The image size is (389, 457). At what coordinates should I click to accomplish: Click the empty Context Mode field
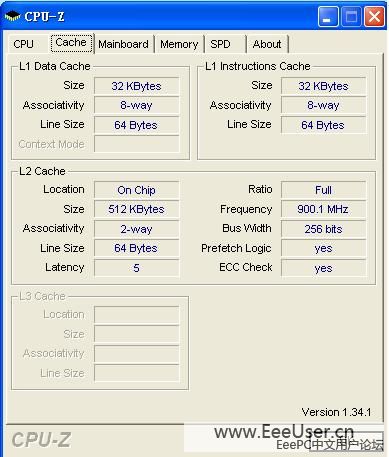pyautogui.click(x=136, y=144)
